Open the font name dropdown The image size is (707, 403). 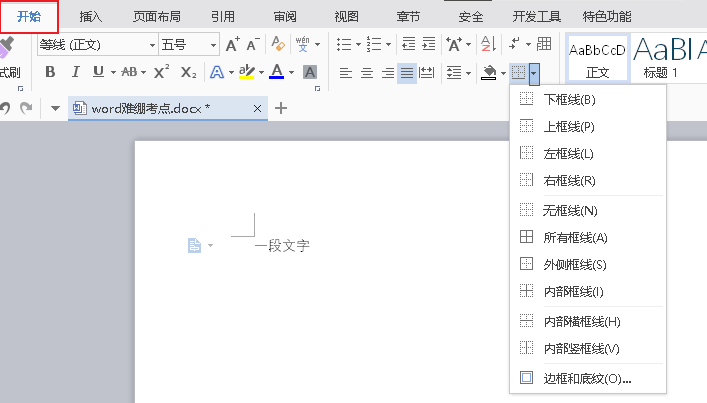point(152,45)
